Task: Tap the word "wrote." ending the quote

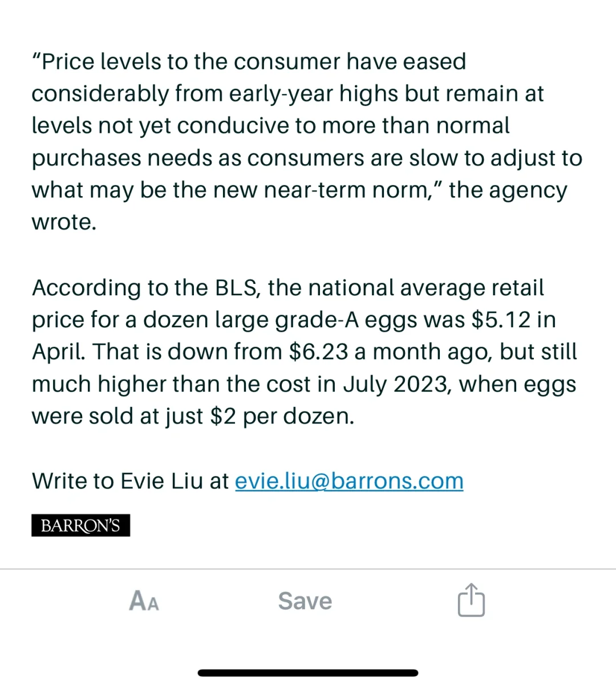Action: 64,222
